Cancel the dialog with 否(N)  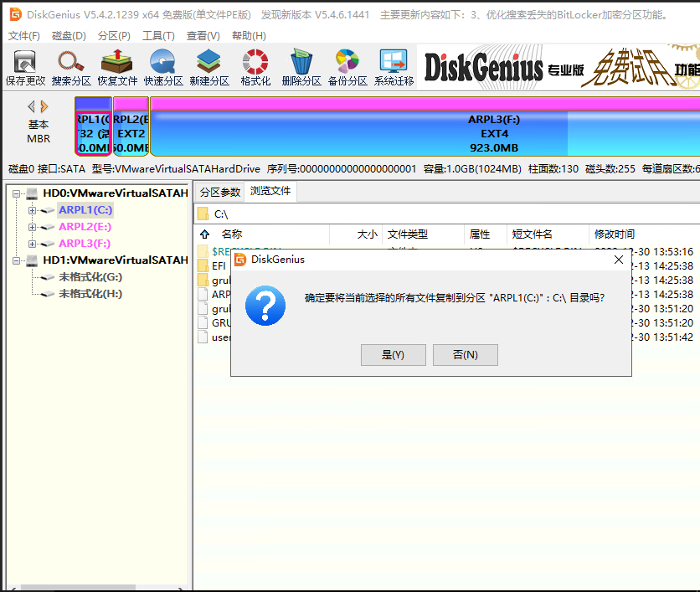click(x=463, y=354)
